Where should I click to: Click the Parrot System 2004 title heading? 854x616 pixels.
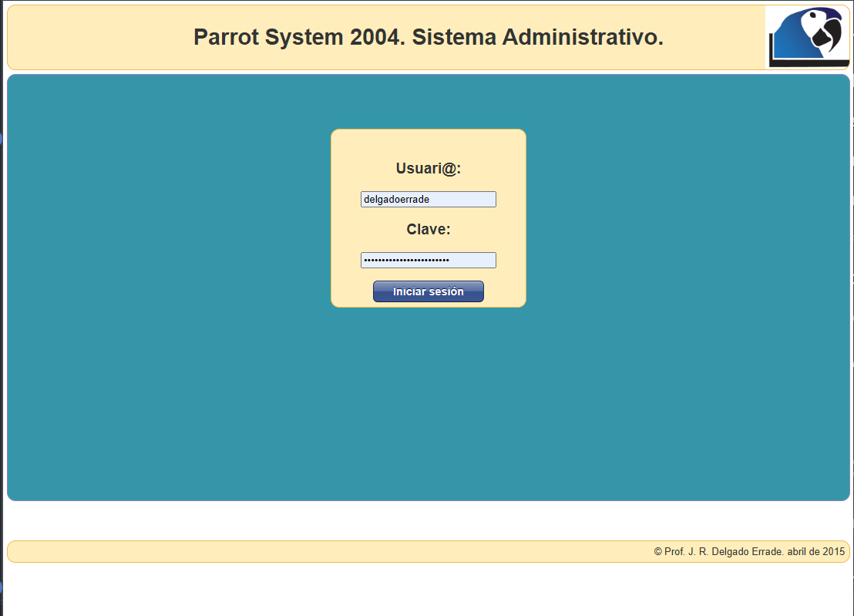tap(429, 37)
